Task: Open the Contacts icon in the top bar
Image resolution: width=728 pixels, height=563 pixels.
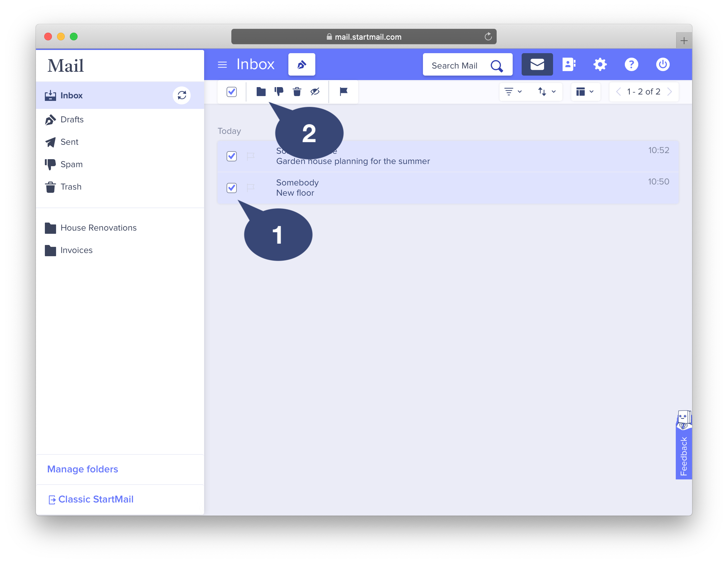Action: point(568,64)
